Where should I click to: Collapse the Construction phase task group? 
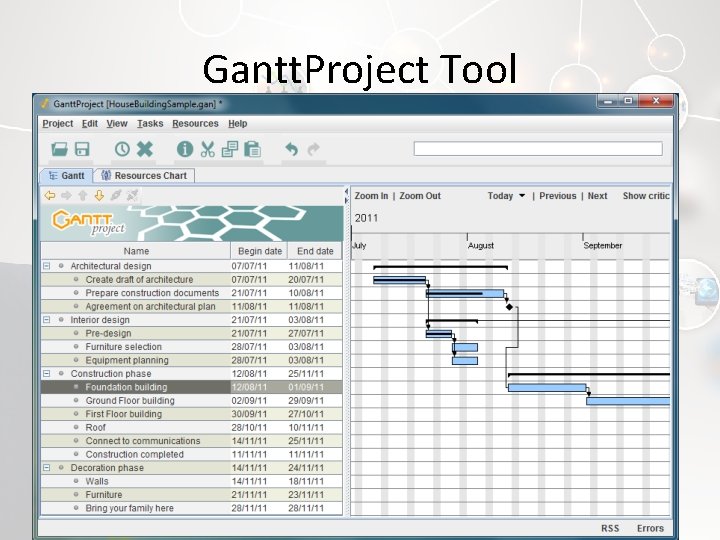tap(46, 373)
